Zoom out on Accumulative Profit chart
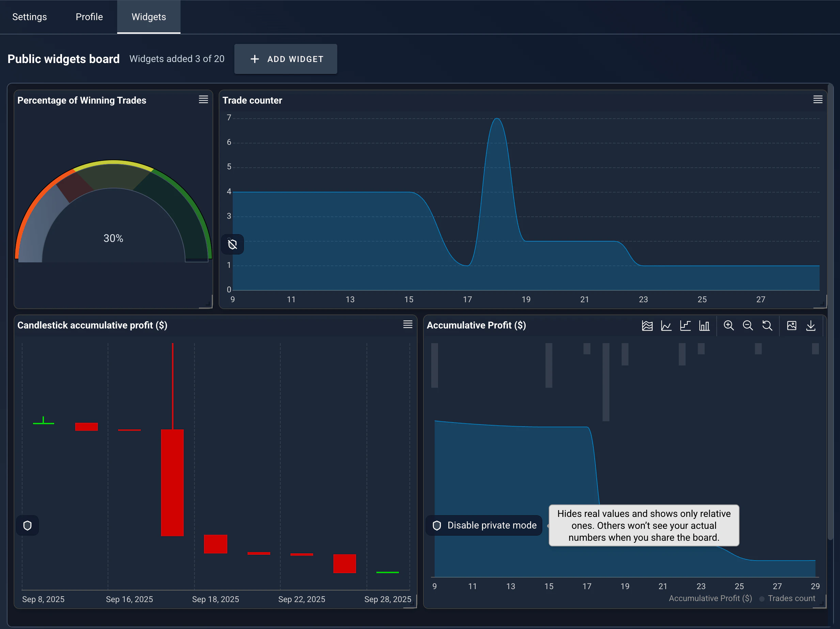This screenshot has height=629, width=840. click(748, 325)
